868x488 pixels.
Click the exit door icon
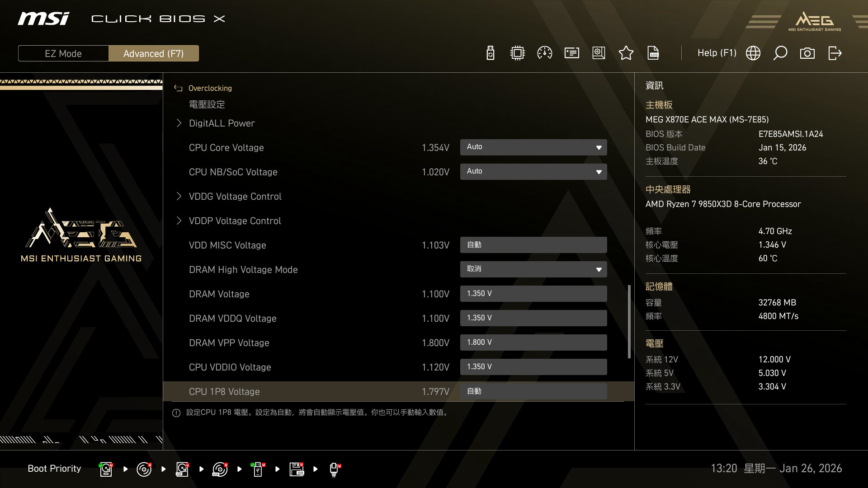point(835,53)
